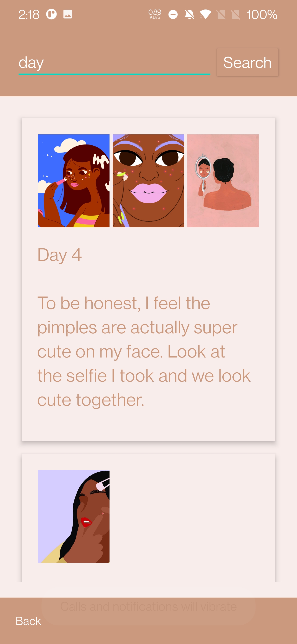Tap the Do Not Disturb status icon
Image resolution: width=297 pixels, height=644 pixels.
pyautogui.click(x=173, y=14)
